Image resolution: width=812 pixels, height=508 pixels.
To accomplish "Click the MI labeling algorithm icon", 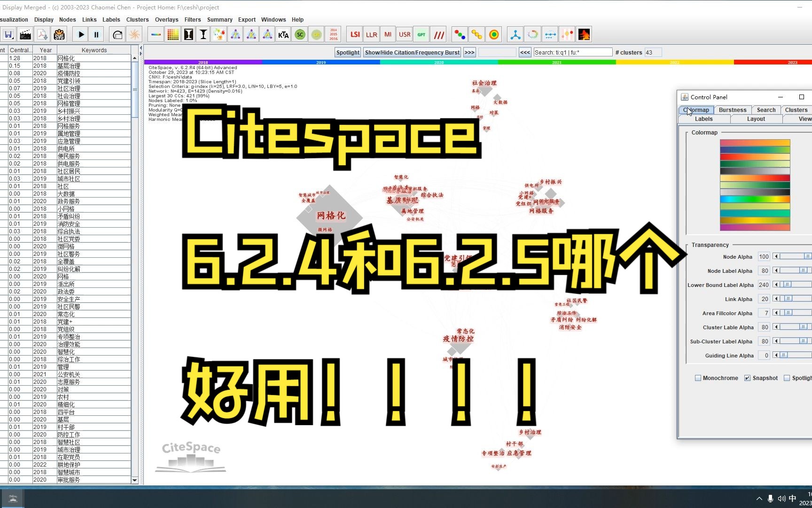I will (388, 34).
